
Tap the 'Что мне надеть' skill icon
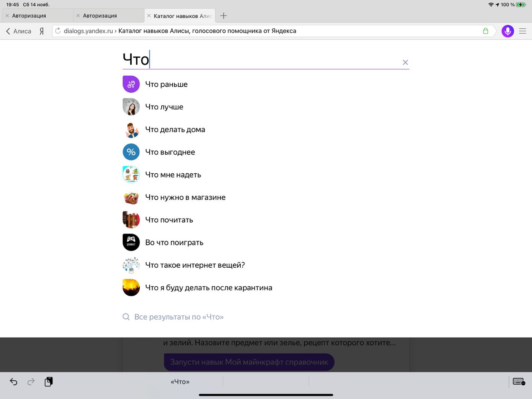click(x=131, y=175)
